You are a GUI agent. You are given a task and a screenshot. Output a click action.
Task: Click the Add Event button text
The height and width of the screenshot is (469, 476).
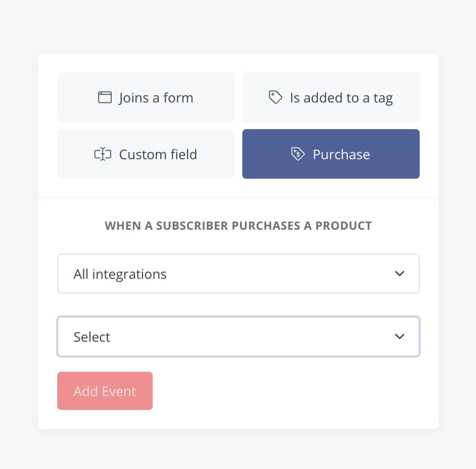(x=105, y=391)
